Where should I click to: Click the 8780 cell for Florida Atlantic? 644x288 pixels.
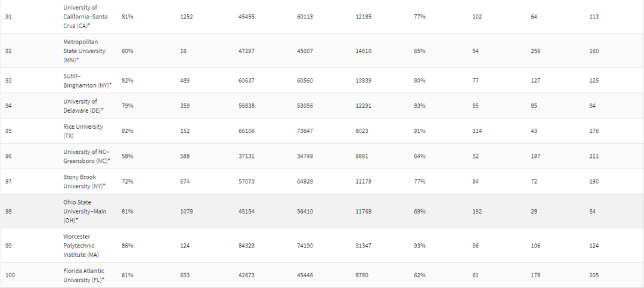click(362, 275)
